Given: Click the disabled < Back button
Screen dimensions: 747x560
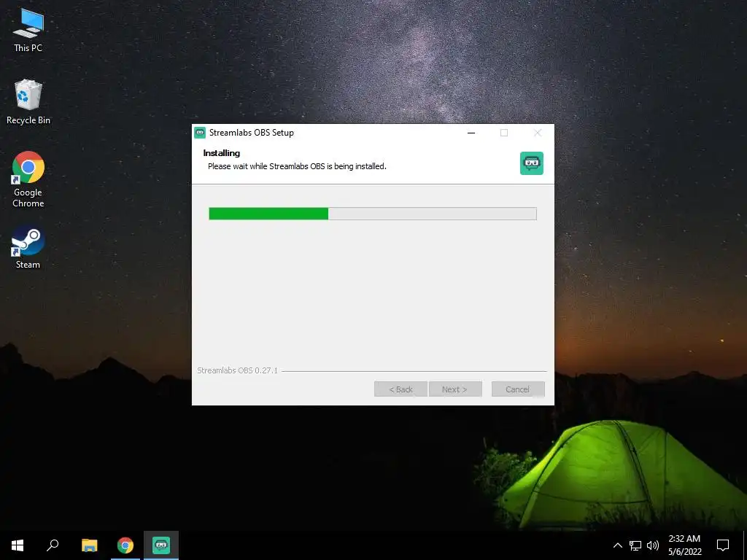Looking at the screenshot, I should [400, 389].
